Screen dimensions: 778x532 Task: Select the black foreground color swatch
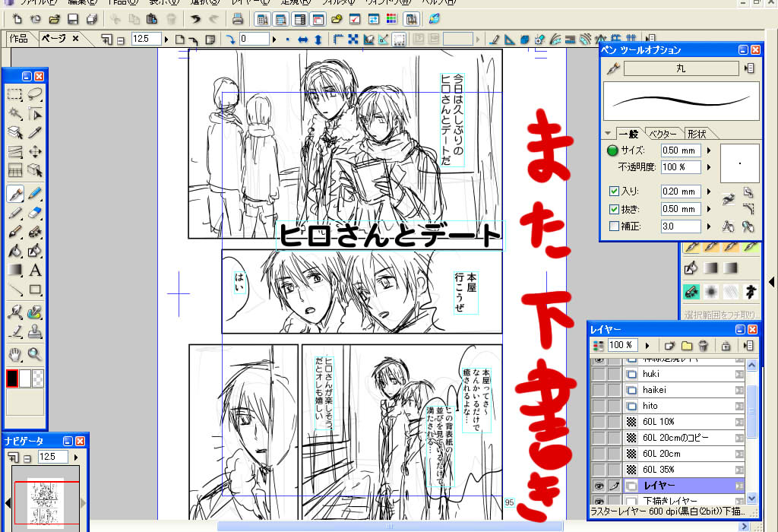[12, 378]
